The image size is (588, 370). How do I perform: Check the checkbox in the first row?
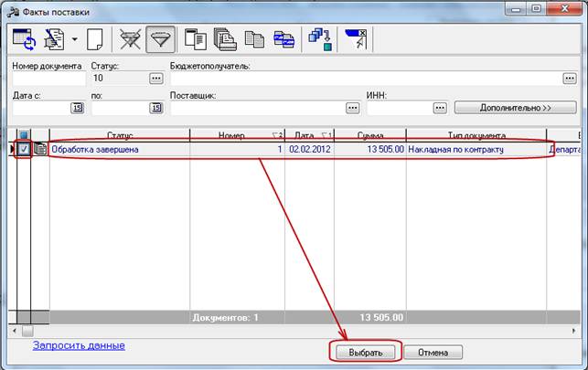tap(25, 149)
